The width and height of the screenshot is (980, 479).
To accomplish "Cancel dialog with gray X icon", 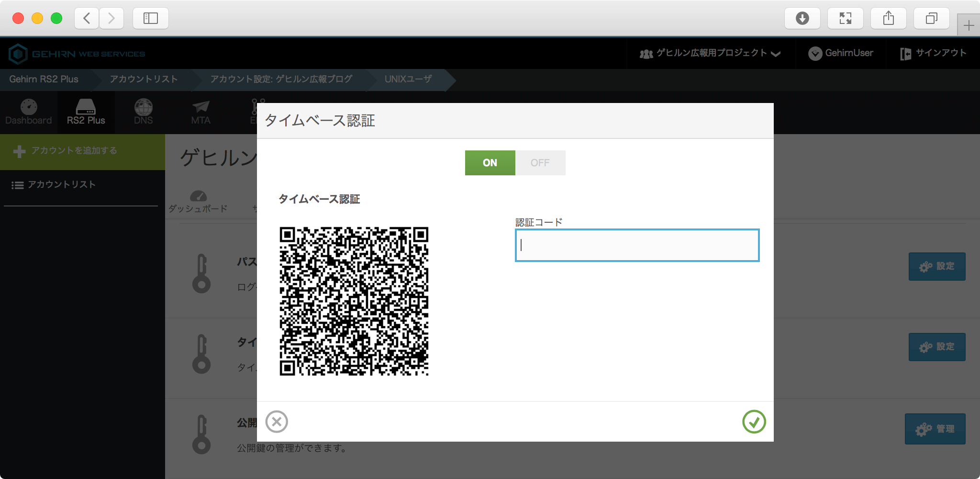I will 277,422.
